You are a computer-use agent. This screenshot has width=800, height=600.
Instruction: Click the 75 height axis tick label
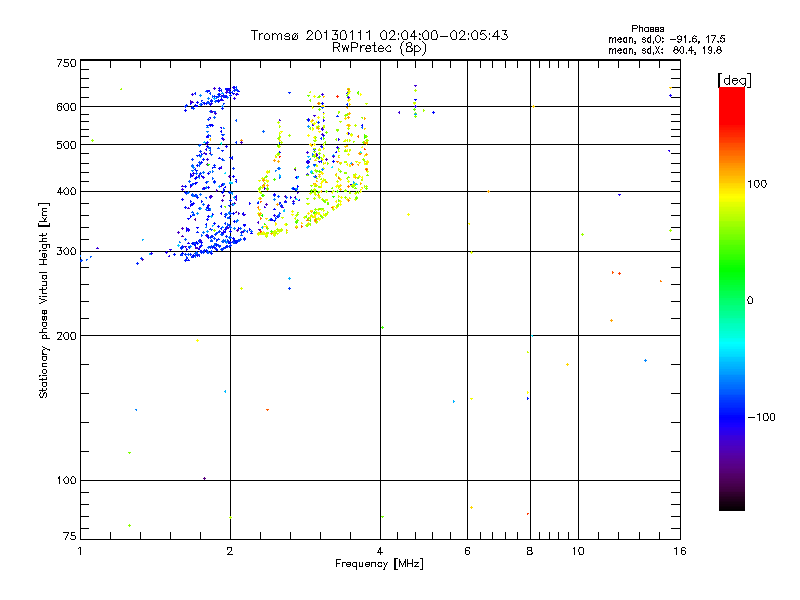[70, 536]
